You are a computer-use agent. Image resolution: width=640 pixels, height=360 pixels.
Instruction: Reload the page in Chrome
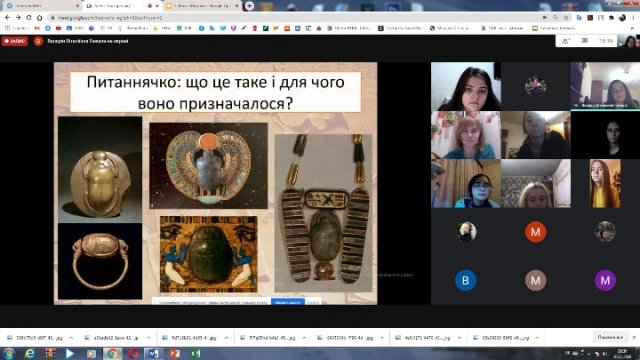tap(29, 18)
